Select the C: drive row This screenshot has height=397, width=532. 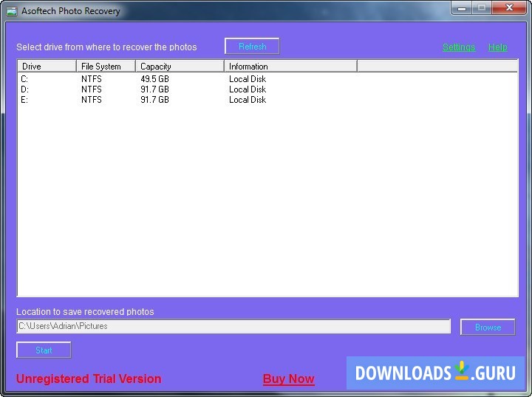point(267,79)
